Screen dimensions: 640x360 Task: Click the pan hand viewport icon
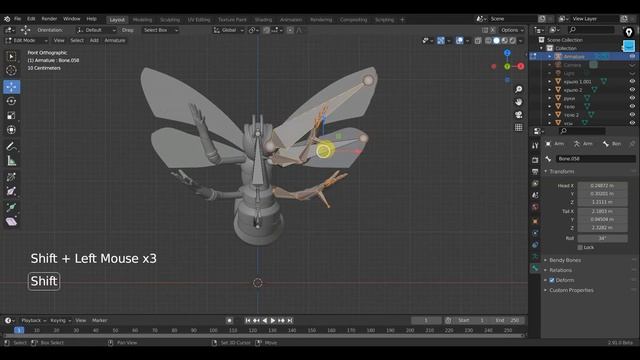518,102
